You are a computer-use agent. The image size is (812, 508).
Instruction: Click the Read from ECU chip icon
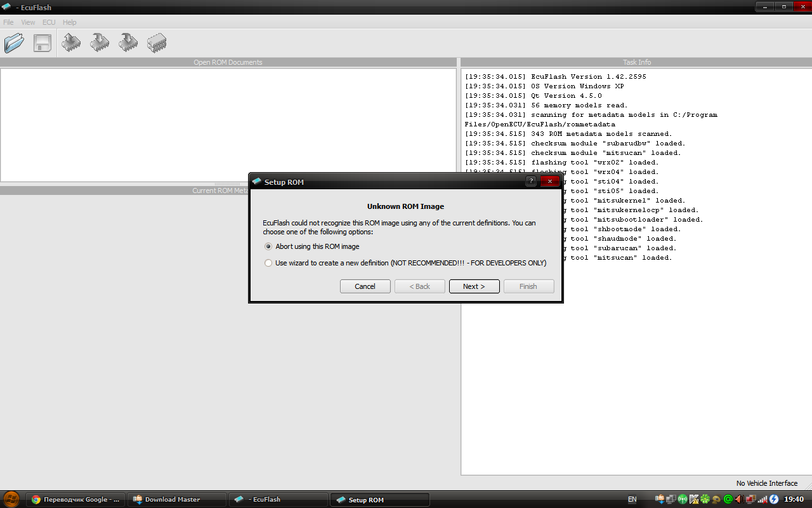pyautogui.click(x=71, y=43)
